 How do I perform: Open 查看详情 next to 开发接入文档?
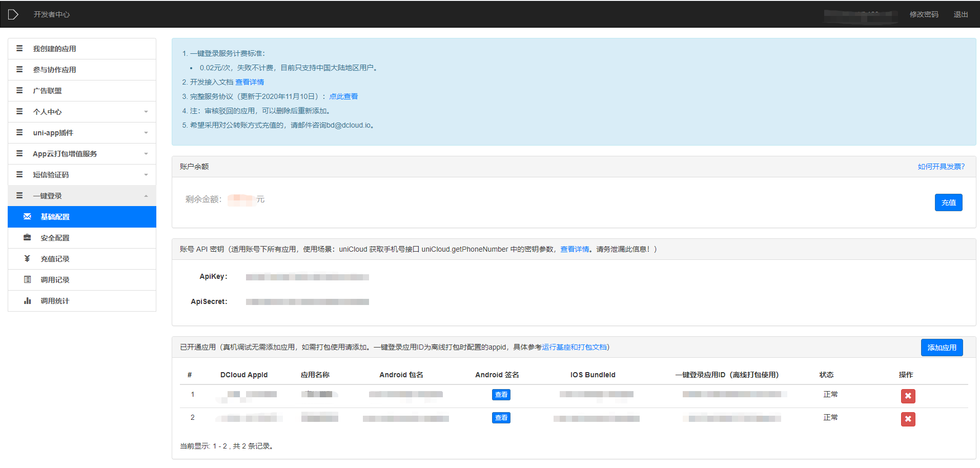[251, 82]
